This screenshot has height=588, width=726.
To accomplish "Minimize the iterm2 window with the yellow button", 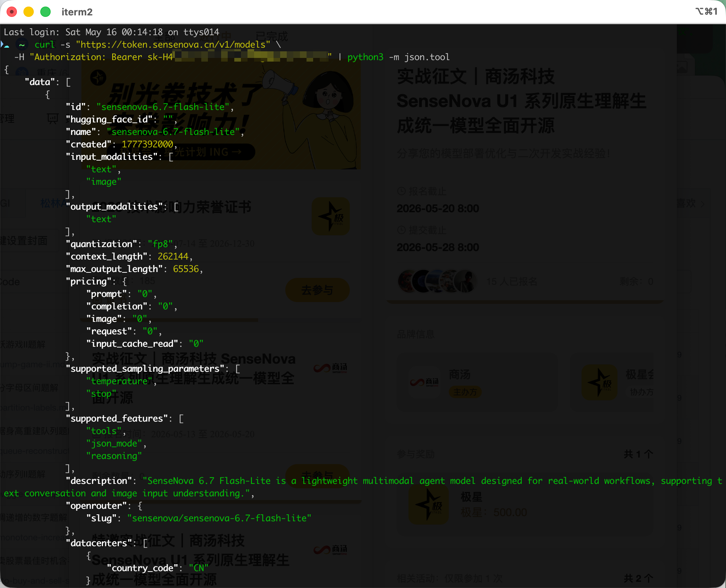I will (29, 12).
